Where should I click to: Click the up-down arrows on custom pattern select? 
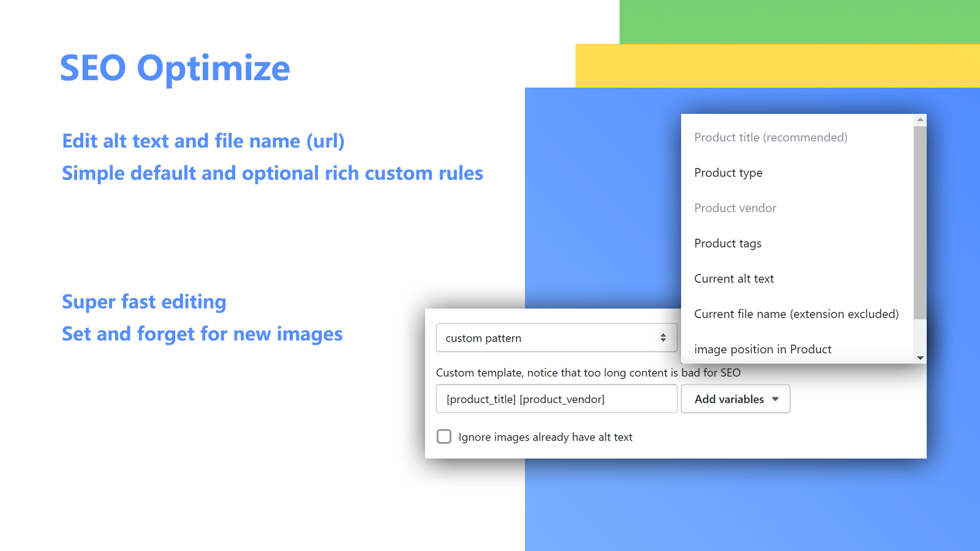(x=663, y=338)
